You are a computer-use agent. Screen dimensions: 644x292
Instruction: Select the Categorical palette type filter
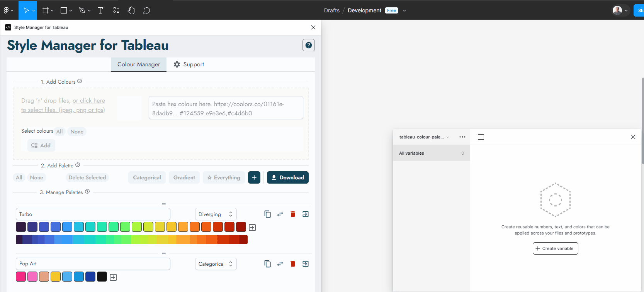[147, 177]
